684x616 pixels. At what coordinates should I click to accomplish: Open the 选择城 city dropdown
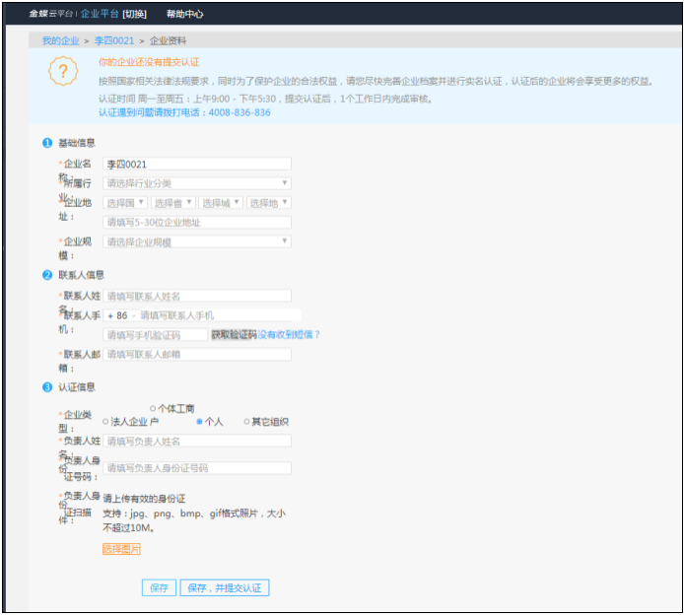click(221, 203)
